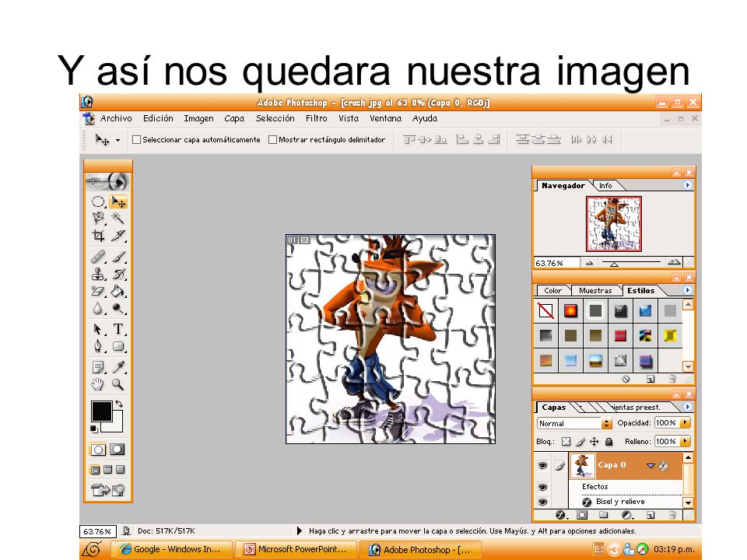Select the Shape tool
The width and height of the screenshot is (747, 560).
coord(117,346)
